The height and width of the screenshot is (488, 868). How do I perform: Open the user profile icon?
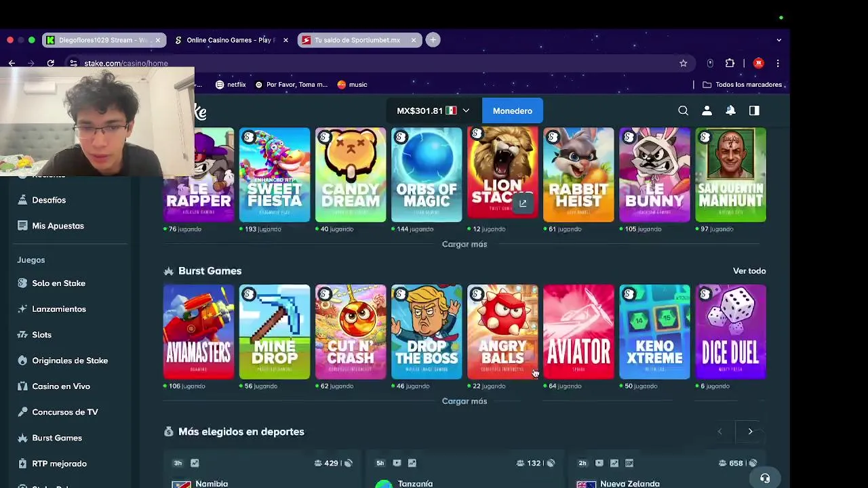click(707, 110)
